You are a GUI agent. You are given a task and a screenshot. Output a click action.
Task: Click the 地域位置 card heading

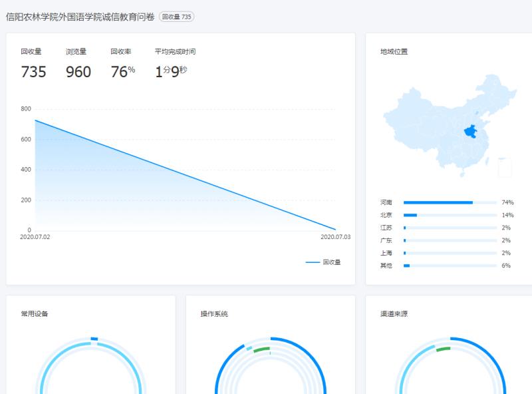pyautogui.click(x=394, y=51)
